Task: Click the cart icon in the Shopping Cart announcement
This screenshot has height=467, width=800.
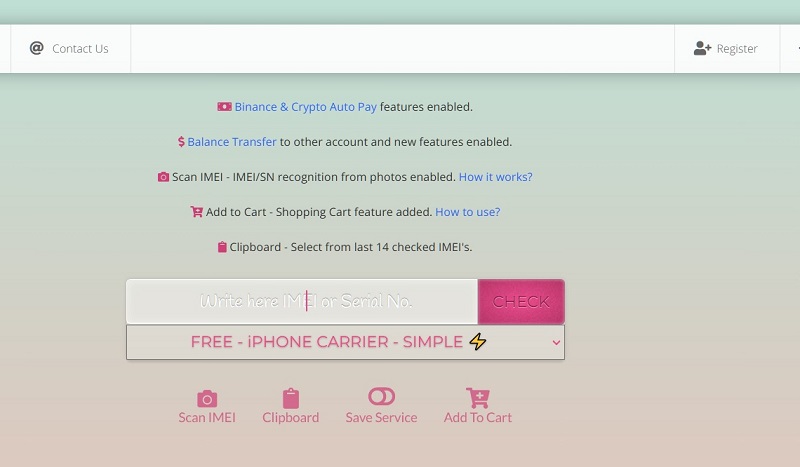Action: [196, 212]
